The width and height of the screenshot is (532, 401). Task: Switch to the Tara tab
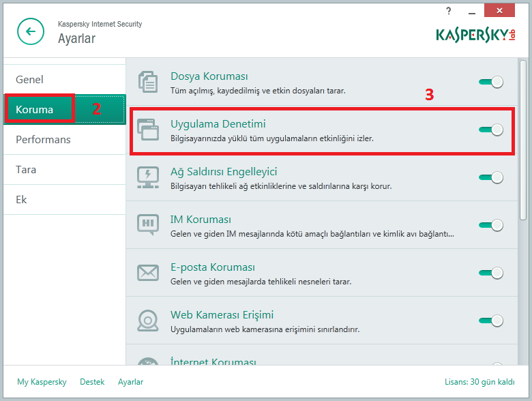coord(65,169)
